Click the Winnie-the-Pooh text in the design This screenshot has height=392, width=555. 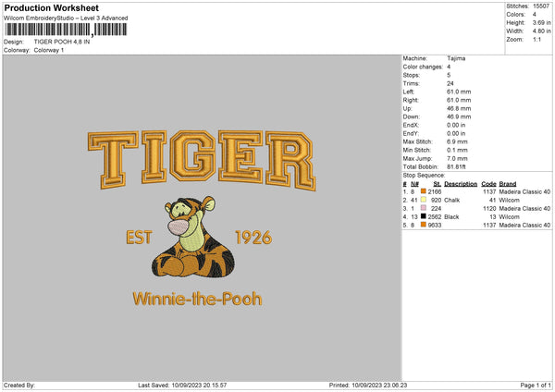pyautogui.click(x=198, y=300)
